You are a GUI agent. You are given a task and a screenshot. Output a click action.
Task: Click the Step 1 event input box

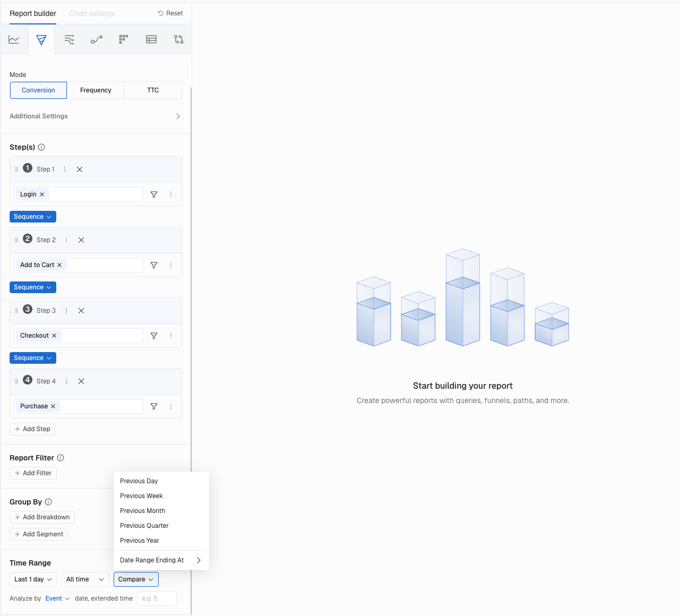(79, 194)
